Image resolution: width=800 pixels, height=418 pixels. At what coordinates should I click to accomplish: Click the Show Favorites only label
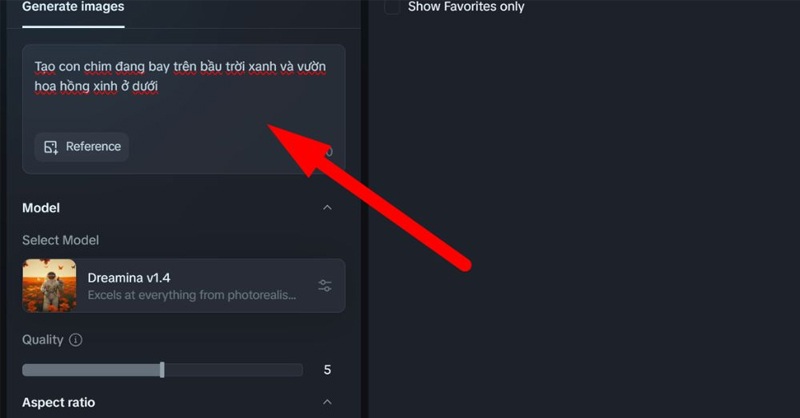tap(466, 7)
